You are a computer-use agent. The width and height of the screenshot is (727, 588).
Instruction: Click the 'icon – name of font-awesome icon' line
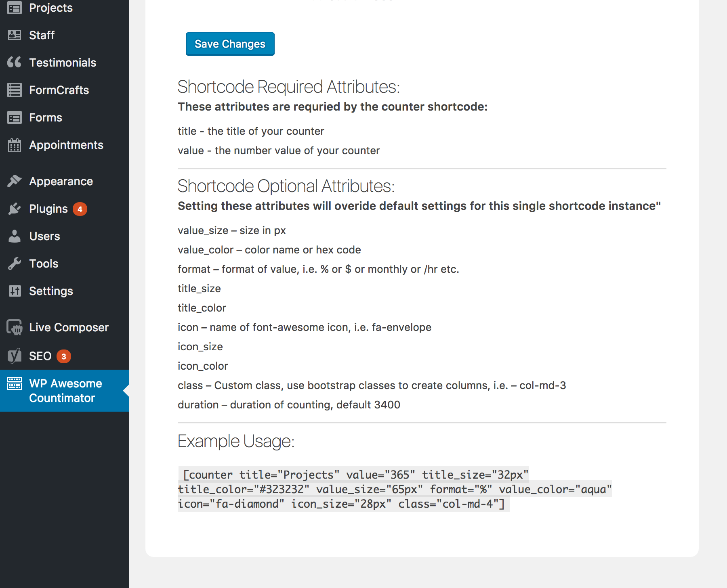click(x=305, y=327)
